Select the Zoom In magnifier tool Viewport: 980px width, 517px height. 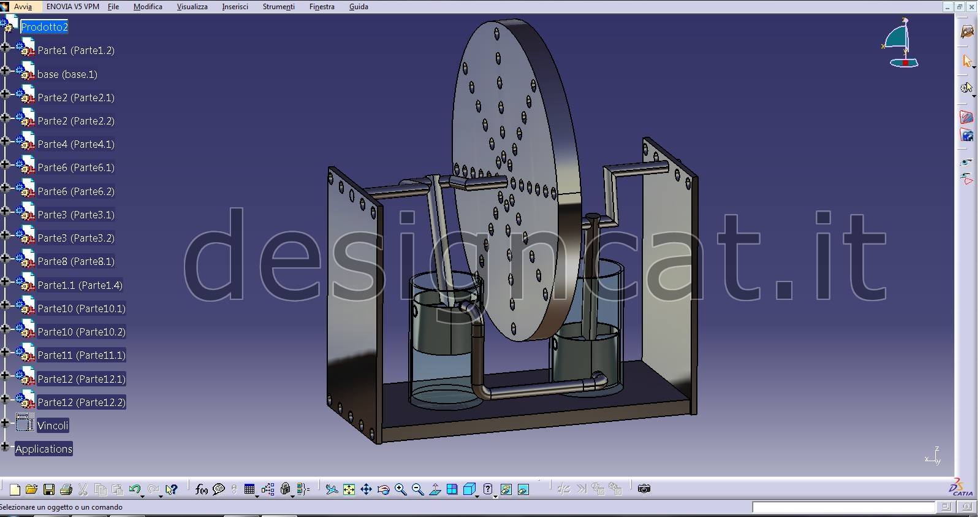(x=400, y=489)
